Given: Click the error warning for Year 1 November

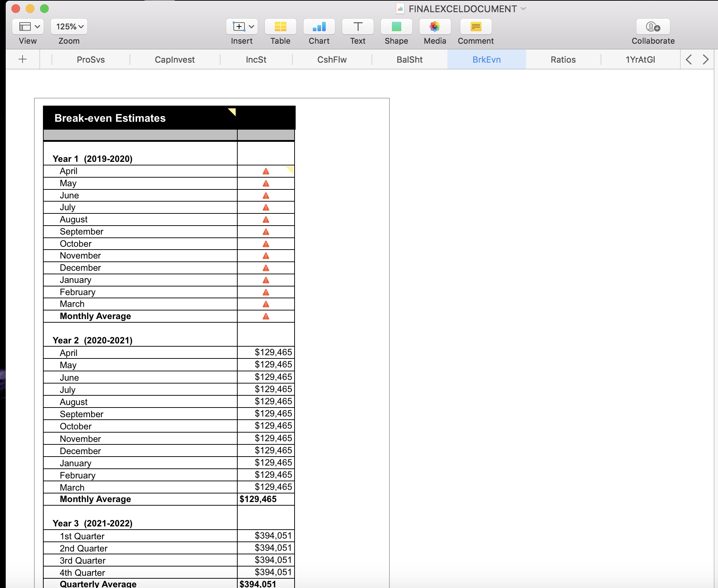Looking at the screenshot, I should [266, 256].
